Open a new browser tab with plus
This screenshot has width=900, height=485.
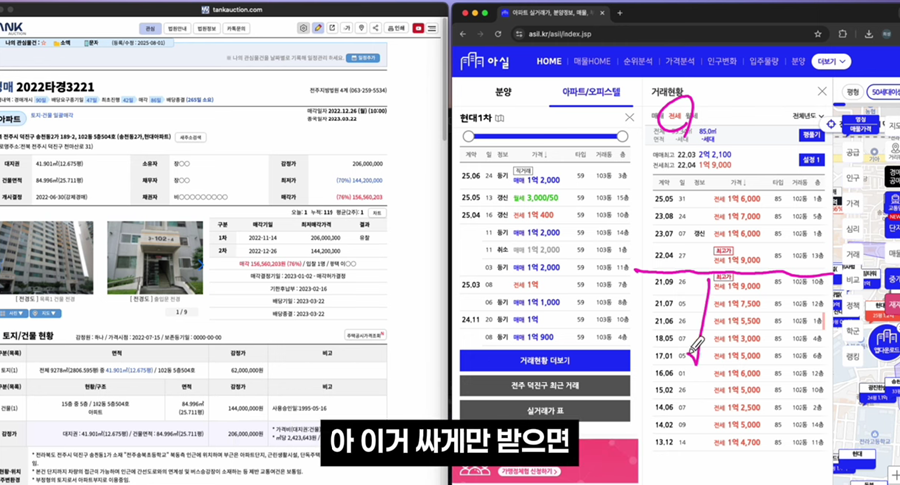click(620, 13)
